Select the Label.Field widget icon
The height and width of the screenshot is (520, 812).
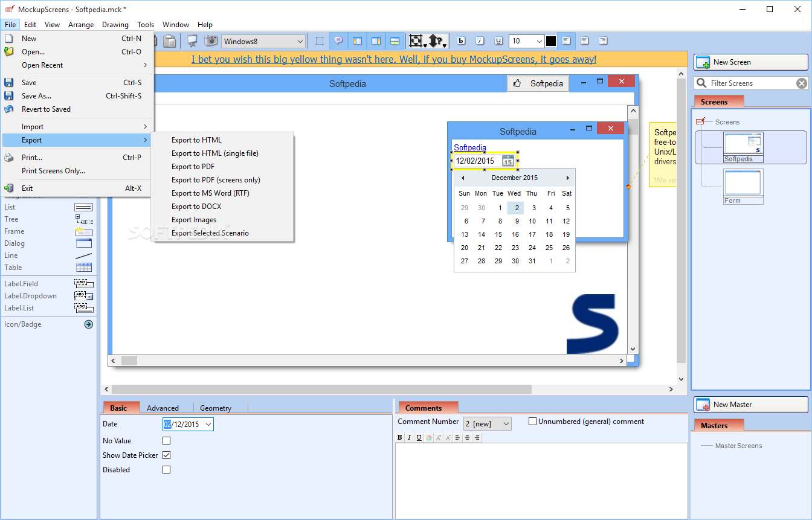(x=83, y=283)
